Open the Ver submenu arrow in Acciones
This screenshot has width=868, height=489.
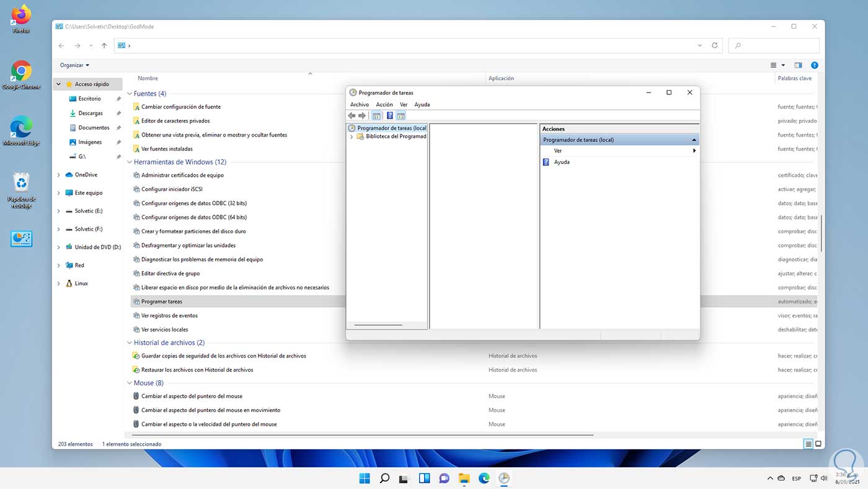(694, 151)
